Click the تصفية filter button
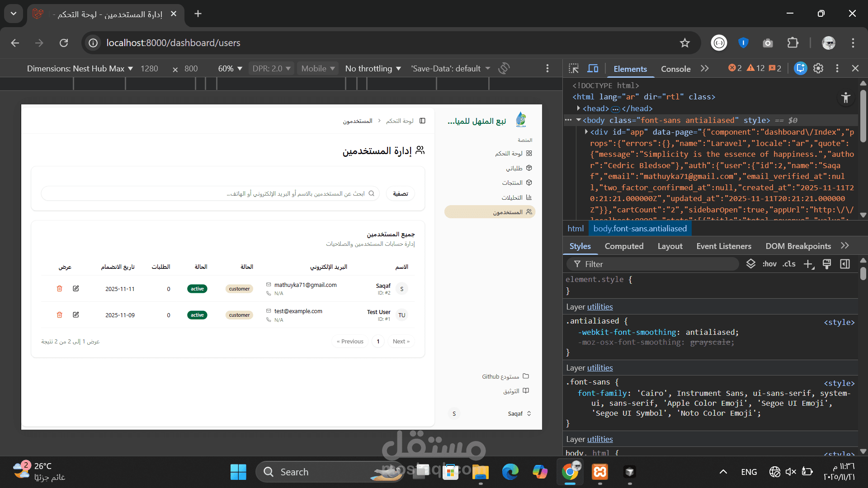The height and width of the screenshot is (488, 868). tap(401, 194)
